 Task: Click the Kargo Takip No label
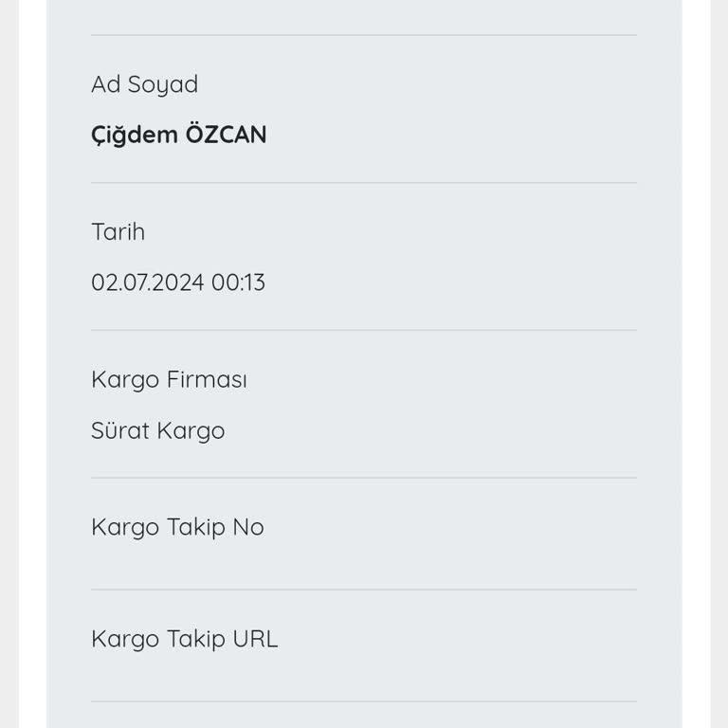pos(177,527)
